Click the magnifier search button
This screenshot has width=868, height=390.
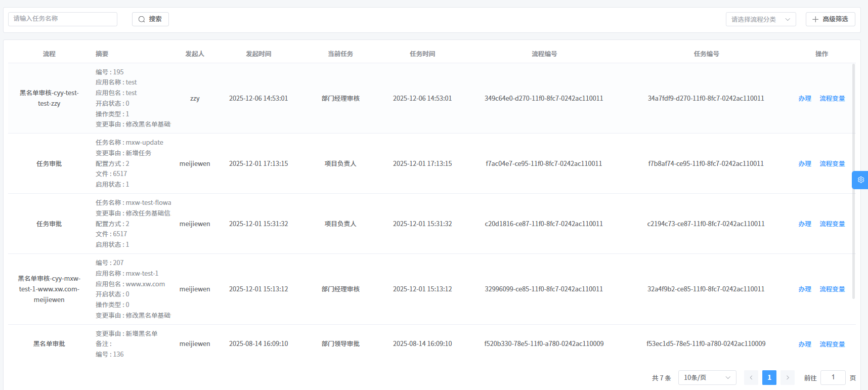pyautogui.click(x=150, y=19)
